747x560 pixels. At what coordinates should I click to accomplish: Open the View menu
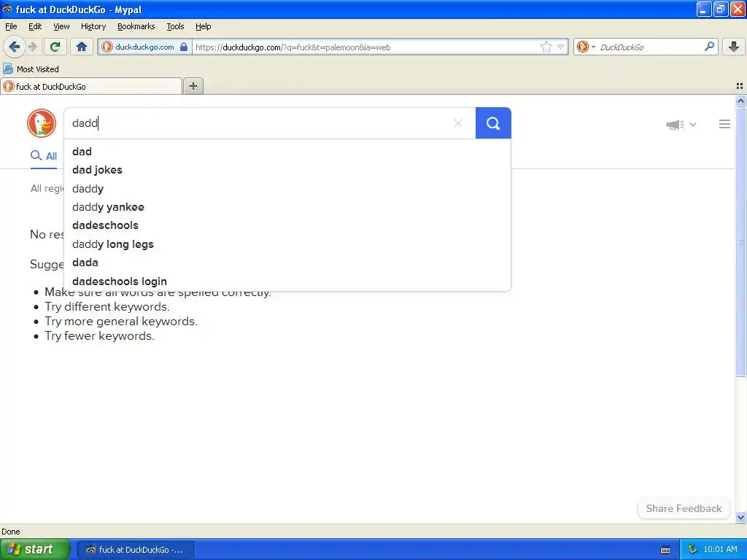61,26
